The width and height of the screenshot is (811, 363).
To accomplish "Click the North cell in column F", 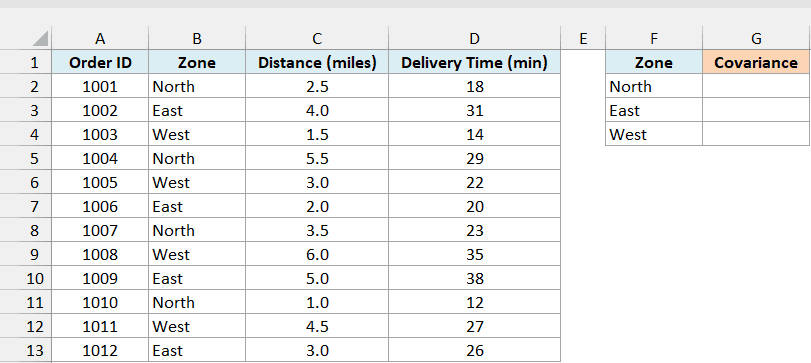I will coord(654,86).
